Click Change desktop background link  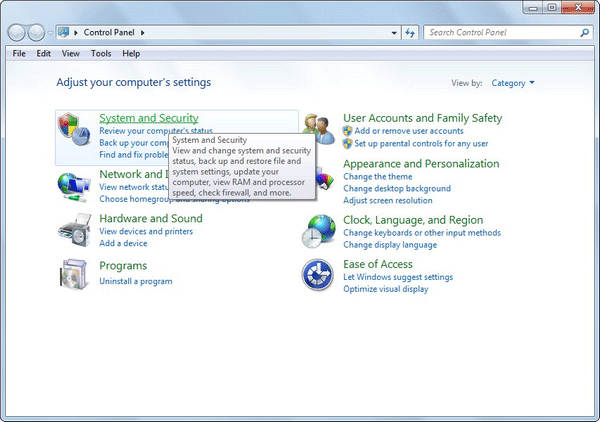(x=397, y=189)
